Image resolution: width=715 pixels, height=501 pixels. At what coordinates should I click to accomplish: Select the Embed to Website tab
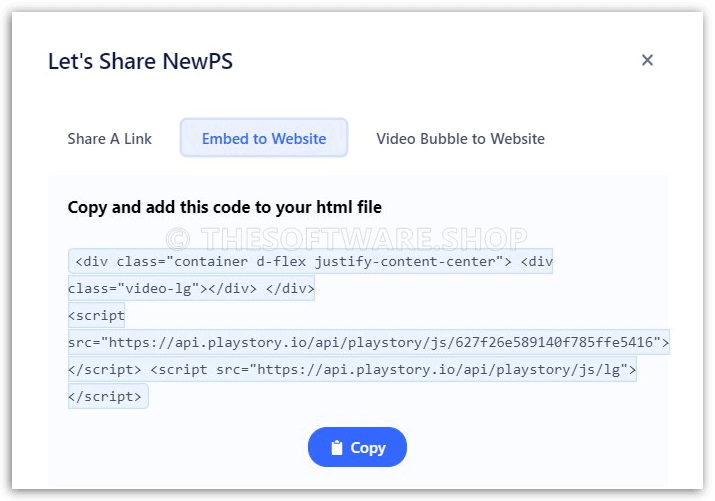coord(264,138)
